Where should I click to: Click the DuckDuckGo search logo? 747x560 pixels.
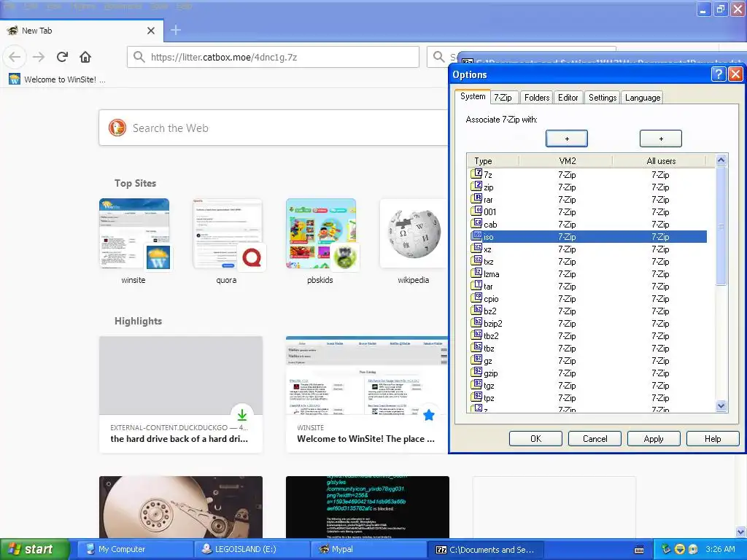(117, 128)
